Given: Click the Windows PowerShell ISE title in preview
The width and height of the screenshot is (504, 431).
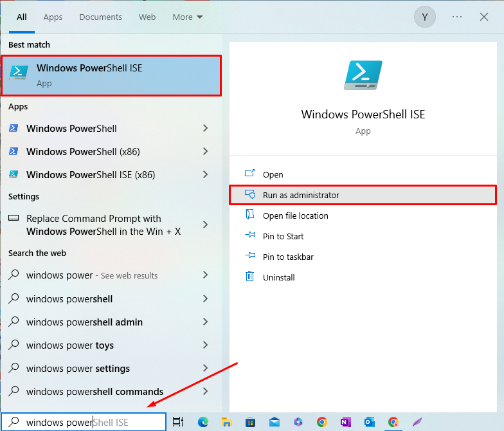Looking at the screenshot, I should 363,115.
